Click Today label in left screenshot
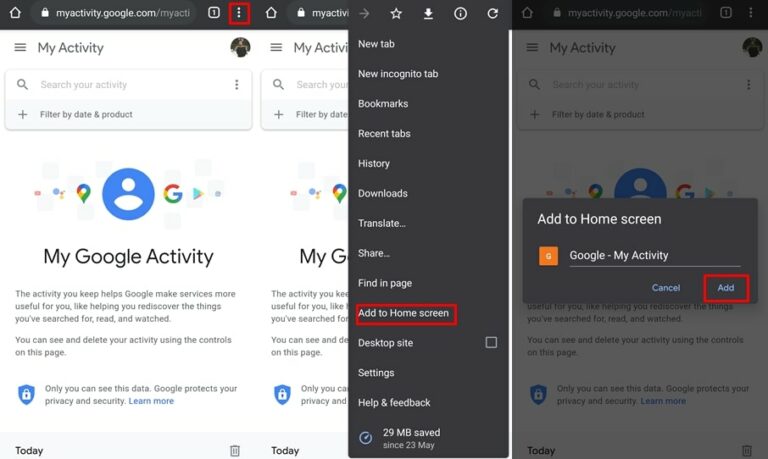 click(29, 451)
